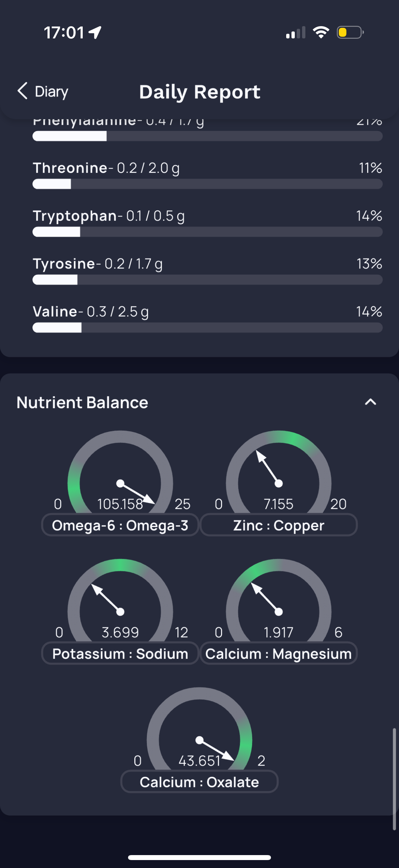The image size is (399, 868).
Task: Tap the Threonine progress bar
Action: click(x=207, y=184)
